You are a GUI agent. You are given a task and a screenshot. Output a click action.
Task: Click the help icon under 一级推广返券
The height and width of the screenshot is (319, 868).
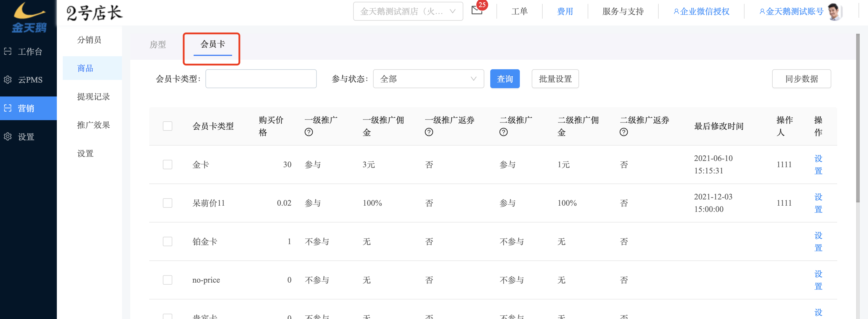429,132
